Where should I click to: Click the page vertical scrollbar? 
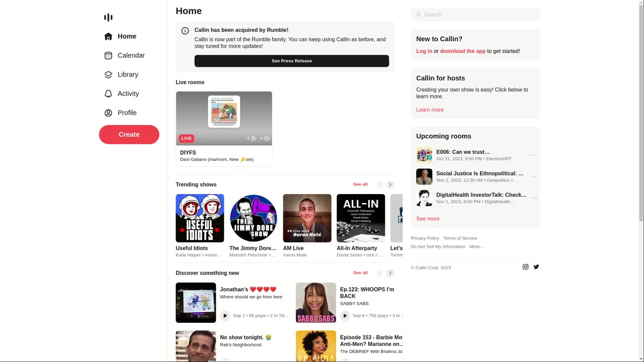tap(641, 113)
